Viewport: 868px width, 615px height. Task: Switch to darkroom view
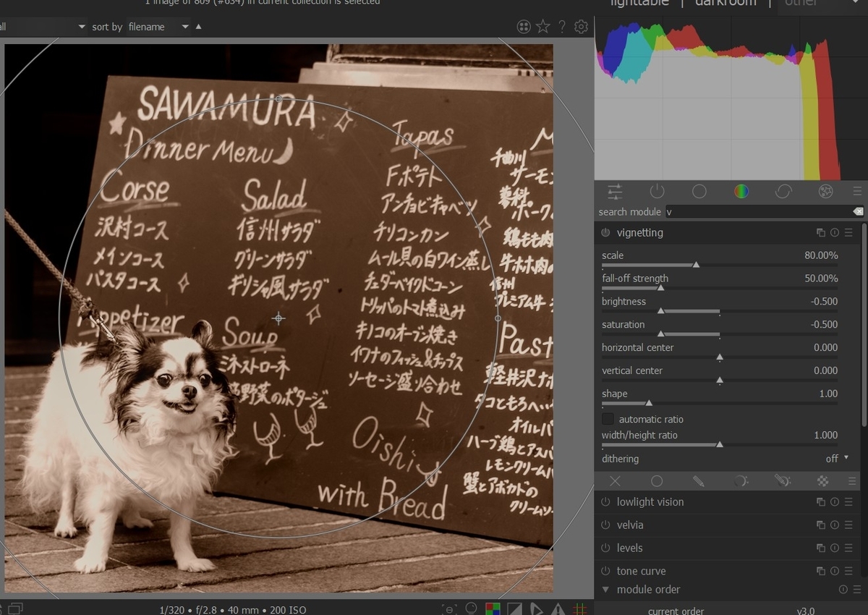click(x=726, y=3)
